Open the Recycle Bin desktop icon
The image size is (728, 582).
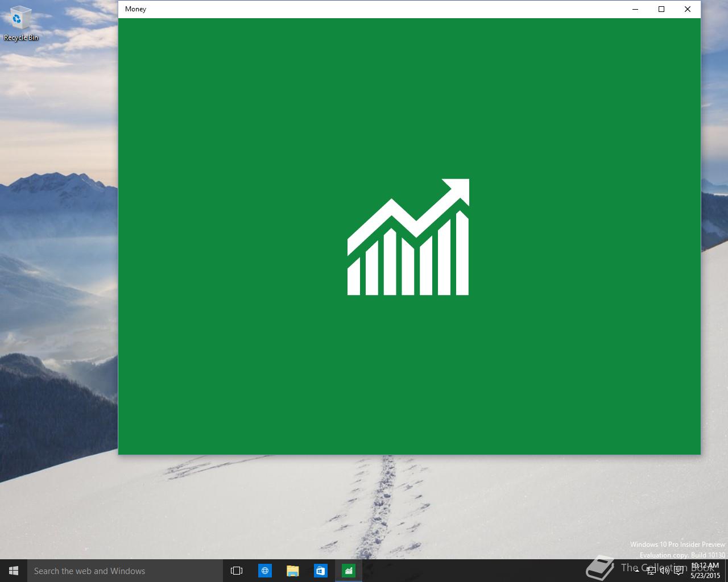pyautogui.click(x=21, y=23)
